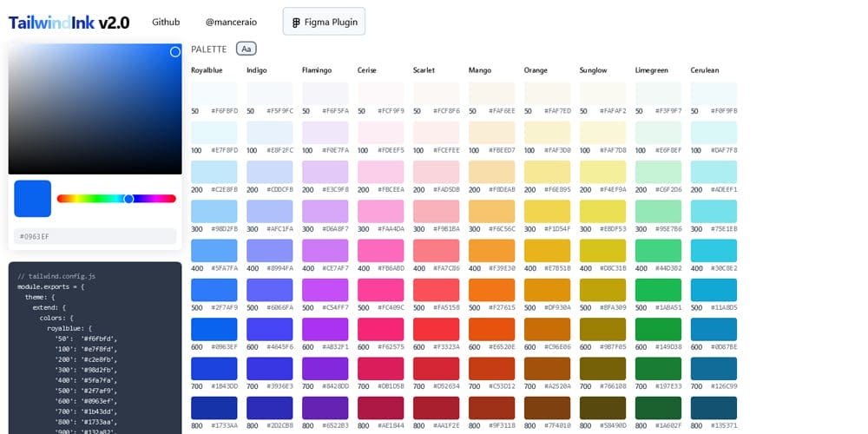Select Sunglow 100 swatch #FAF7D8
The width and height of the screenshot is (868, 434).
[x=603, y=133]
